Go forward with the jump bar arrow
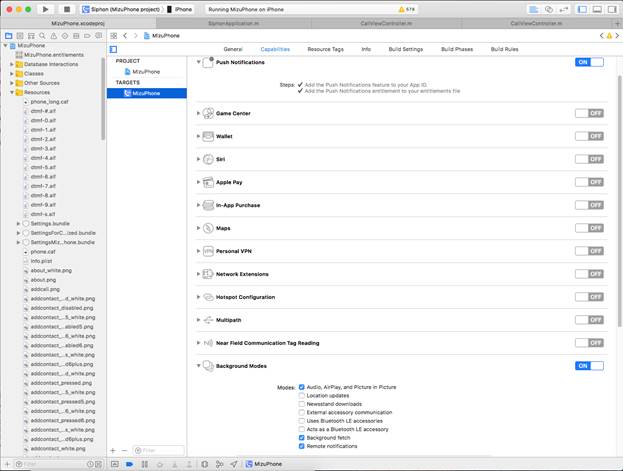 (x=135, y=36)
